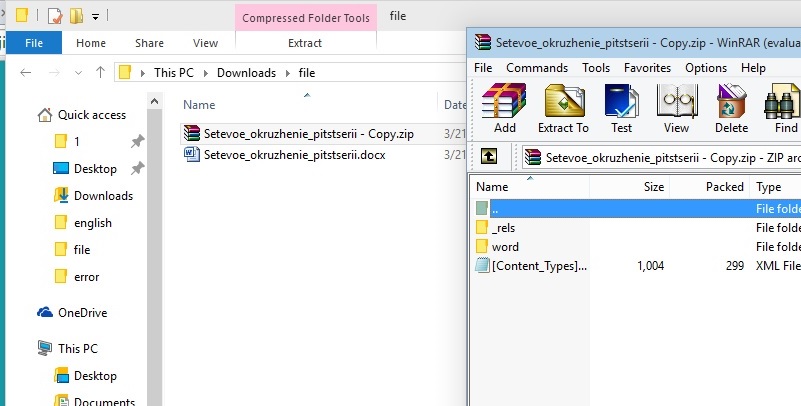Open the WinRAR File menu
Viewport: 801px width, 406px height.
click(x=483, y=68)
